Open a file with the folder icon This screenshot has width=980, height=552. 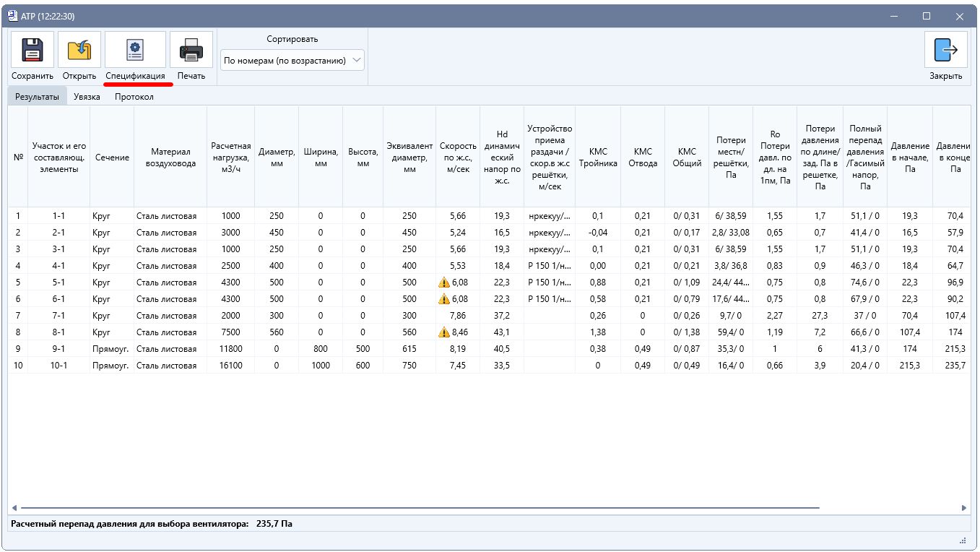click(79, 50)
